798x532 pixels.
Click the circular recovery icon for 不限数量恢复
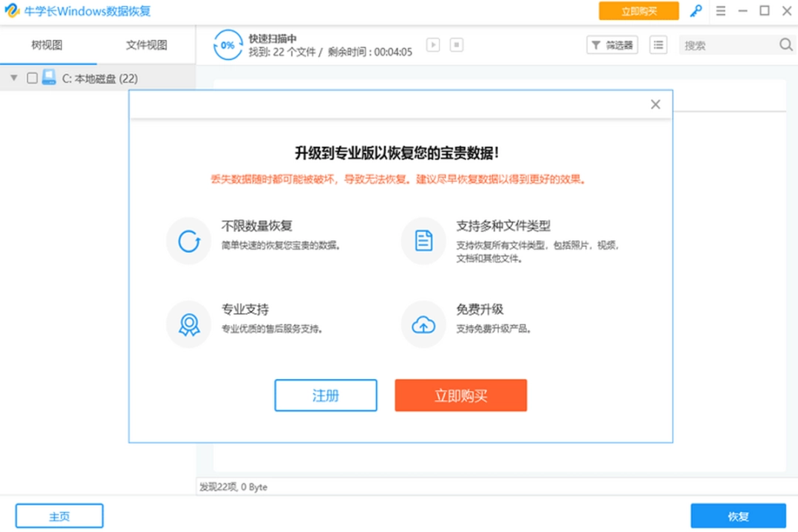pyautogui.click(x=188, y=240)
